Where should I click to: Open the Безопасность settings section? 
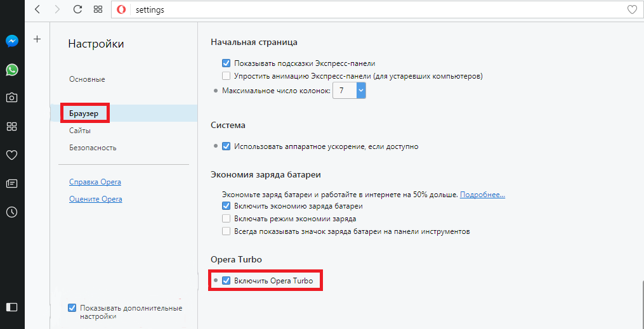click(93, 148)
